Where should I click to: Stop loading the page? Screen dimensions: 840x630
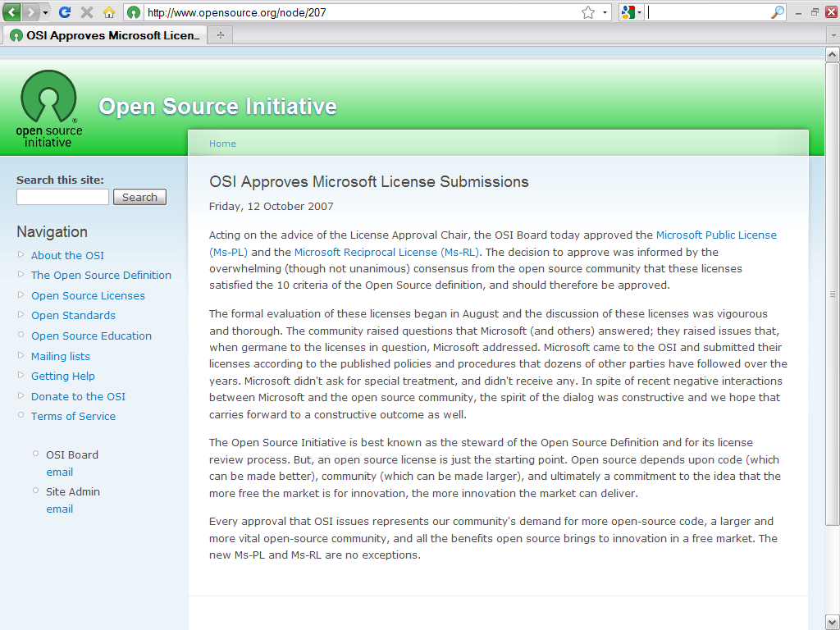85,12
